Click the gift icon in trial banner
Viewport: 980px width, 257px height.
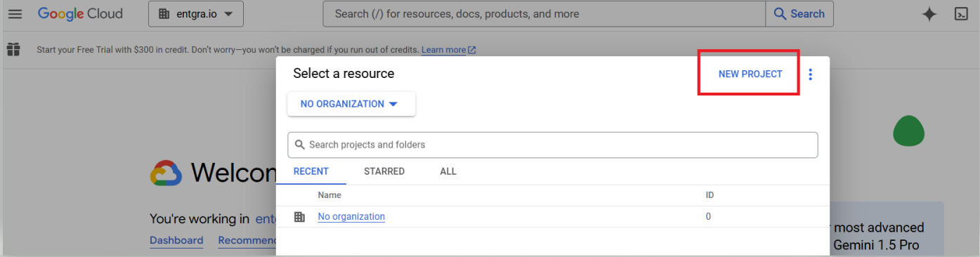(x=13, y=49)
